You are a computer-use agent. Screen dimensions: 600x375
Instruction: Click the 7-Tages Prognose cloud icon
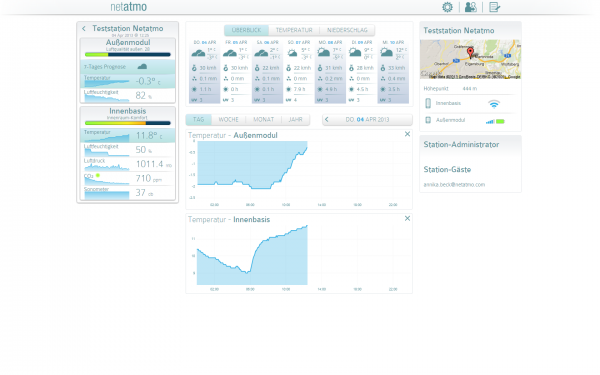point(142,67)
